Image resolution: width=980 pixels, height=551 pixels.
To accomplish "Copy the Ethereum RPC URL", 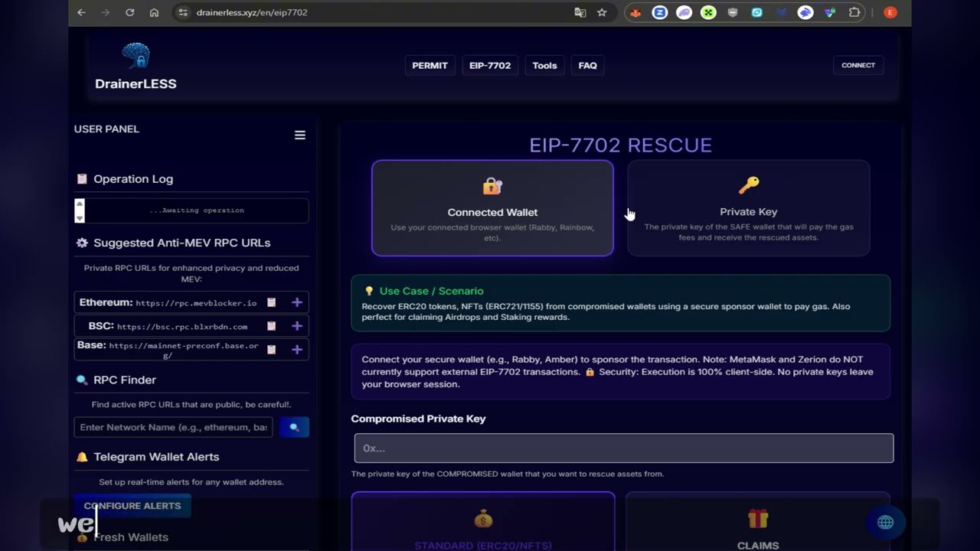I will coord(271,303).
